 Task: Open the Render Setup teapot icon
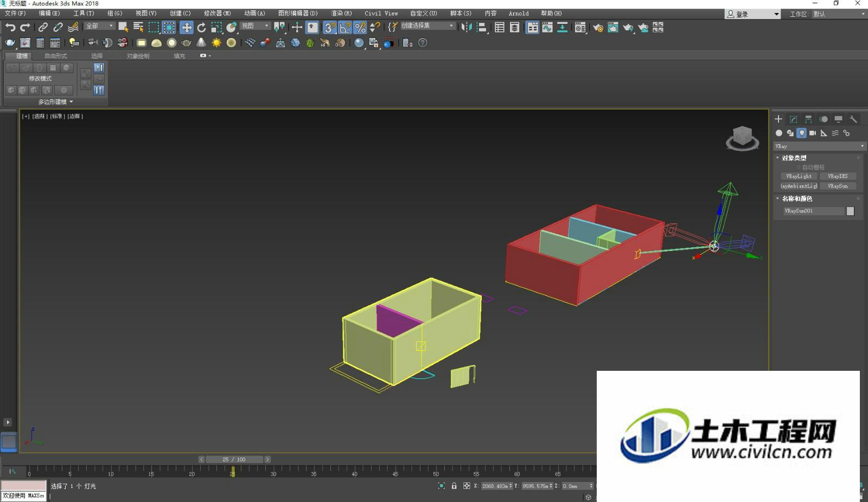point(598,27)
